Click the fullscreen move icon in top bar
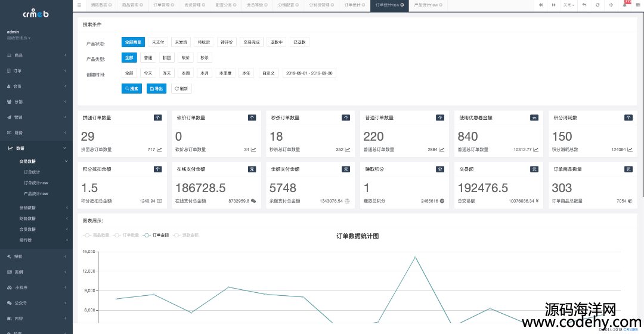 [x=612, y=5]
